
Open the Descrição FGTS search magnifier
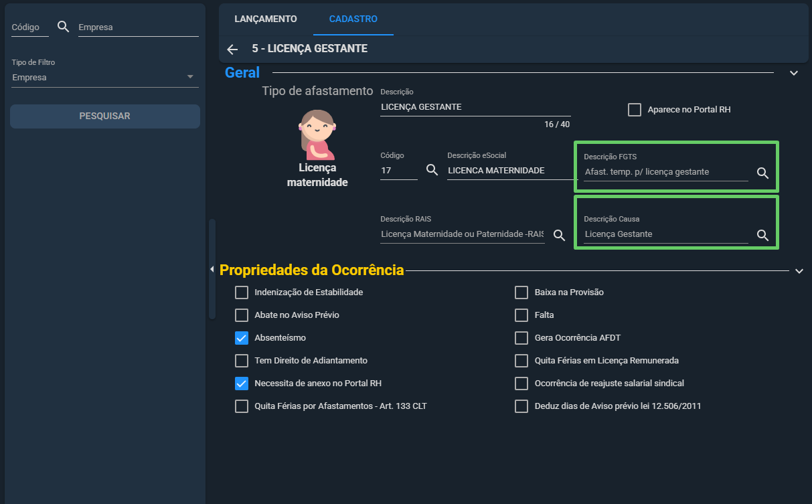762,173
